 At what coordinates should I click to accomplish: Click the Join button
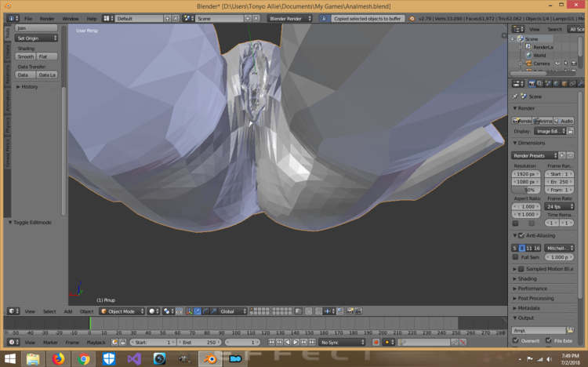coord(36,28)
